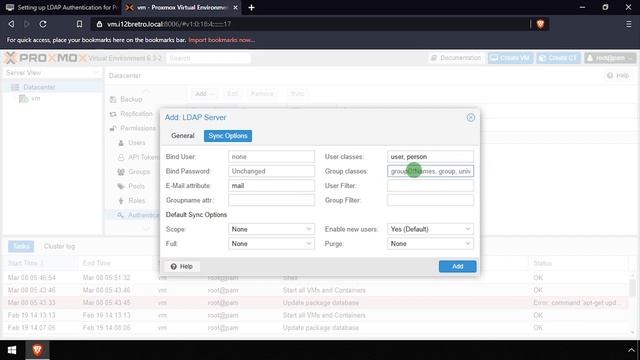Click the Brave taskbar icon

pyautogui.click(x=37, y=350)
